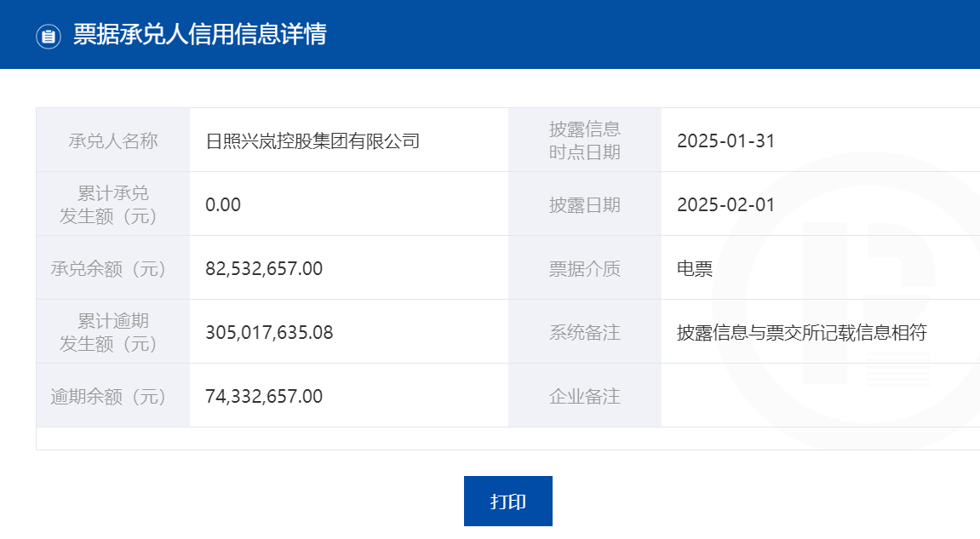980x539 pixels.
Task: Click the 累计逾期发生额（元）label cell
Action: coord(113,332)
